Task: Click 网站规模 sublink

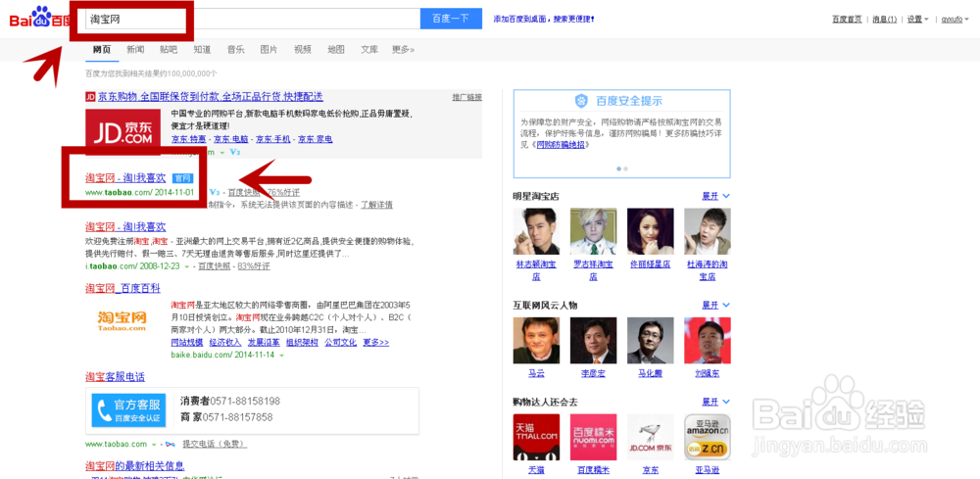Action: point(187,342)
